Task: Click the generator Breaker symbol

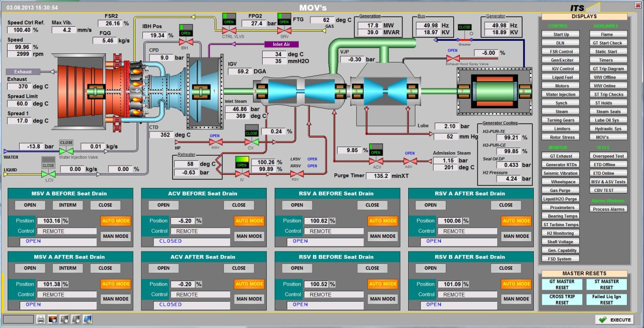Action: [464, 38]
